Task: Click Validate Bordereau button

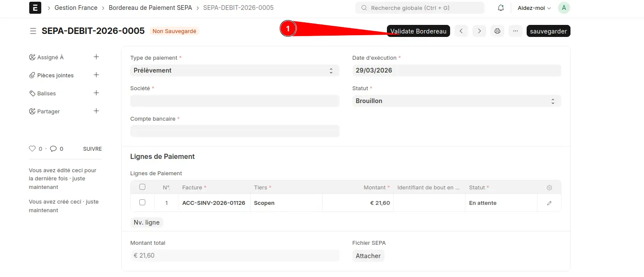Action: [418, 31]
